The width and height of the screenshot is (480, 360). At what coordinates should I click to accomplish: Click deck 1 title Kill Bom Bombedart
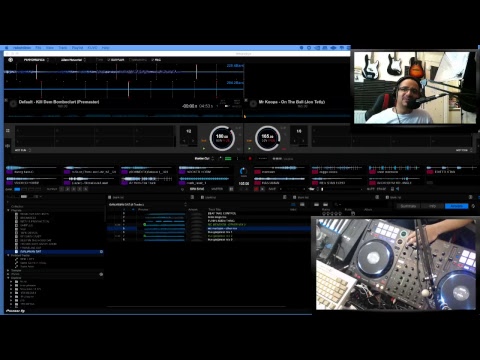pos(59,102)
